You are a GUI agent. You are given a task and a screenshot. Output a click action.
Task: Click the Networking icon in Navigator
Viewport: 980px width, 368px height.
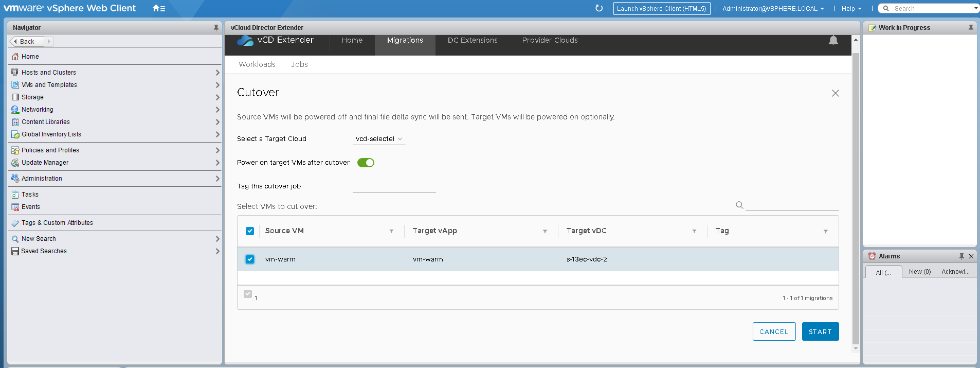15,110
